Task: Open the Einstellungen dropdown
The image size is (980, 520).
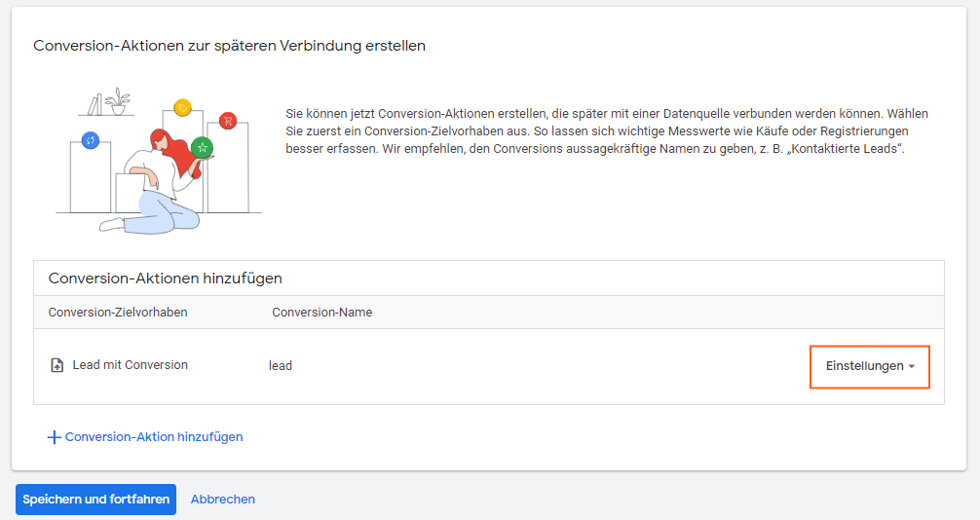Action: (869, 366)
